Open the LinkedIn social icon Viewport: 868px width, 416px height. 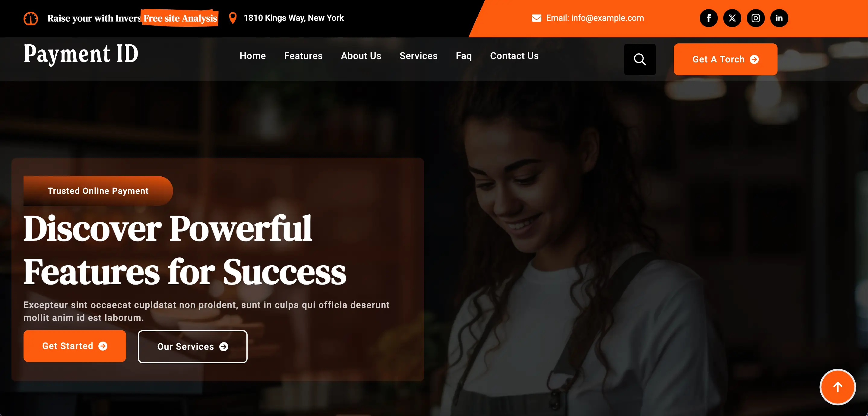pos(779,18)
